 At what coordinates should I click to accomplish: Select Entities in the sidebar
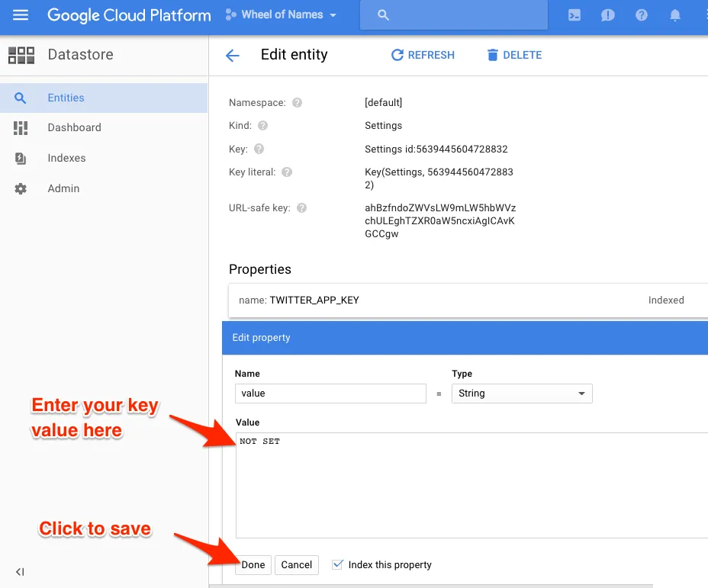coord(104,98)
